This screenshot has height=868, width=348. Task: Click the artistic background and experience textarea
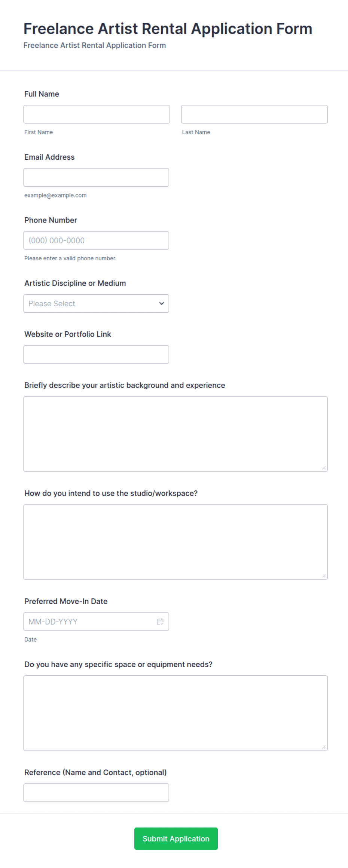pos(175,434)
